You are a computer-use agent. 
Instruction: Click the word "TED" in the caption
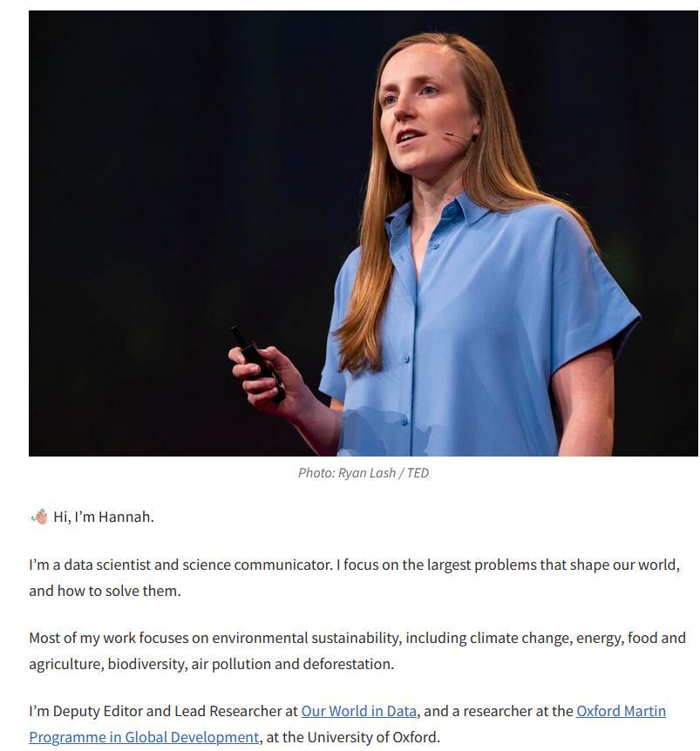pos(418,473)
